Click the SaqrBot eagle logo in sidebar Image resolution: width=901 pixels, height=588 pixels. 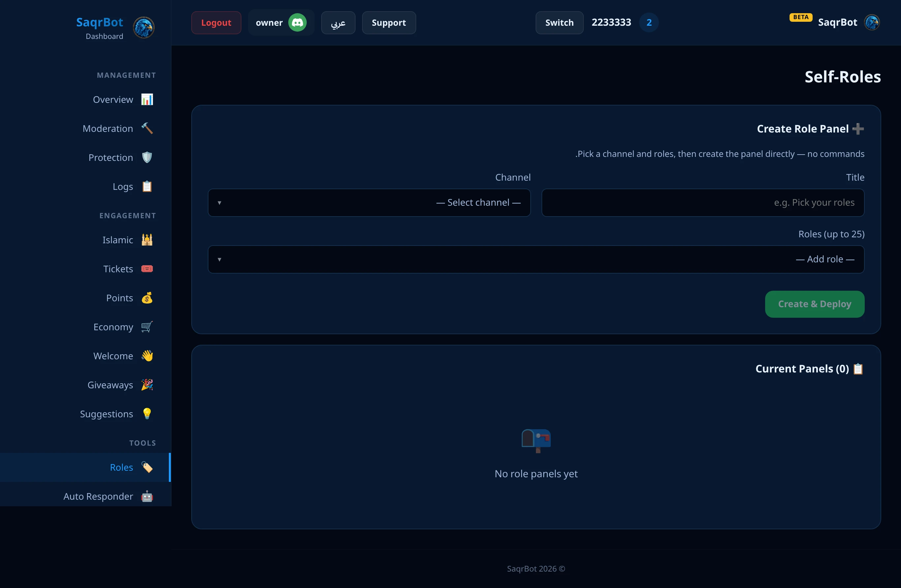(x=143, y=28)
